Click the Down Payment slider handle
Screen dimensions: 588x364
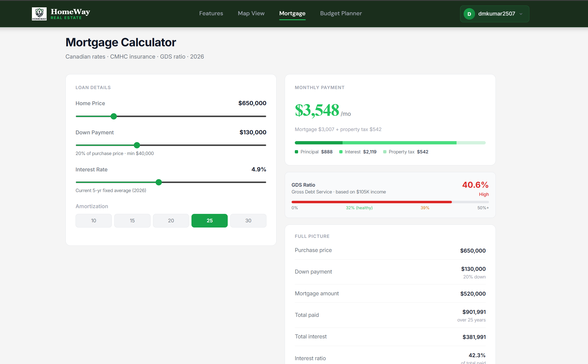click(137, 145)
